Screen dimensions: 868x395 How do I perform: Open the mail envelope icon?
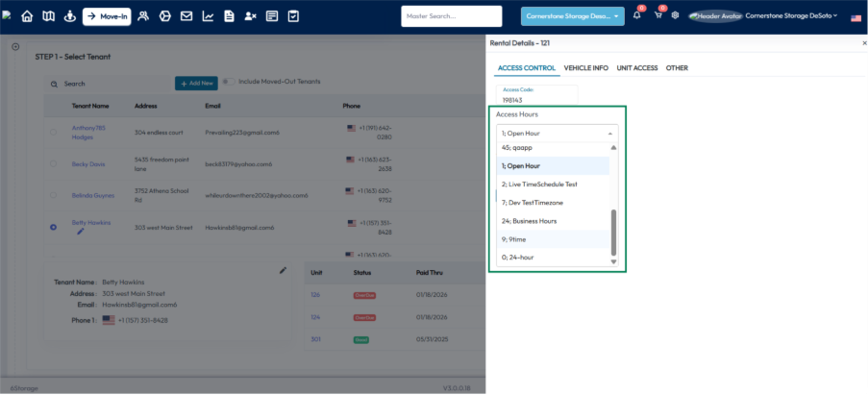click(x=186, y=16)
